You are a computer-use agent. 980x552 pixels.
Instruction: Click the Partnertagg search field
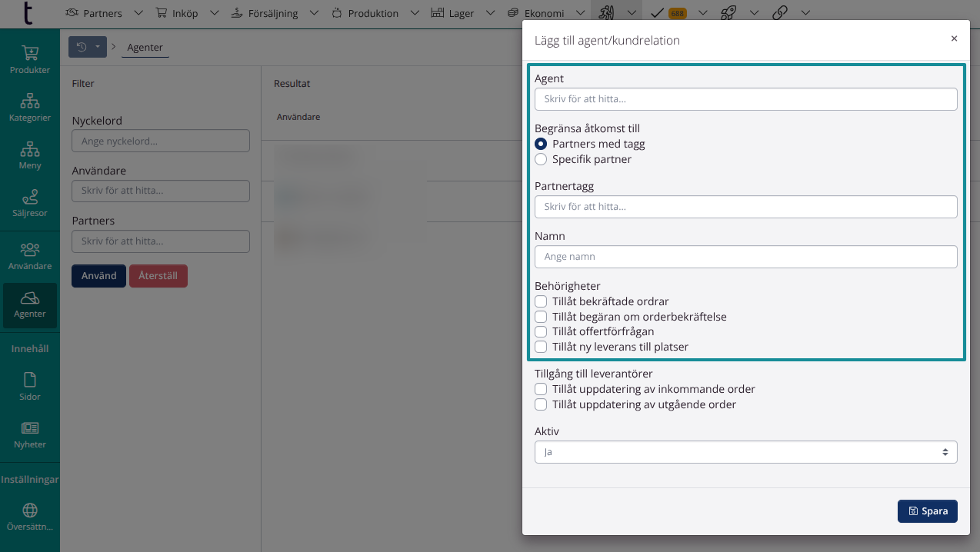coord(745,207)
